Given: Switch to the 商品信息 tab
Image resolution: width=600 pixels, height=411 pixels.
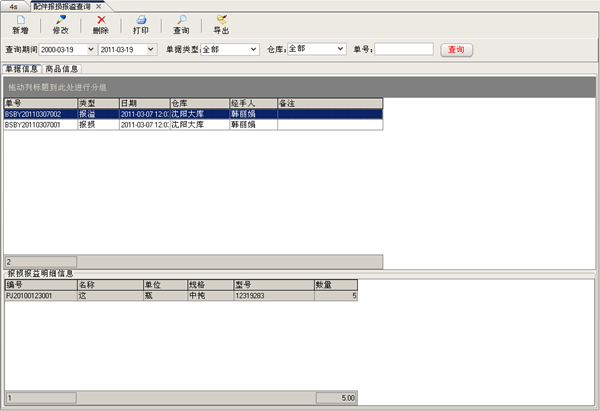Looking at the screenshot, I should click(62, 69).
